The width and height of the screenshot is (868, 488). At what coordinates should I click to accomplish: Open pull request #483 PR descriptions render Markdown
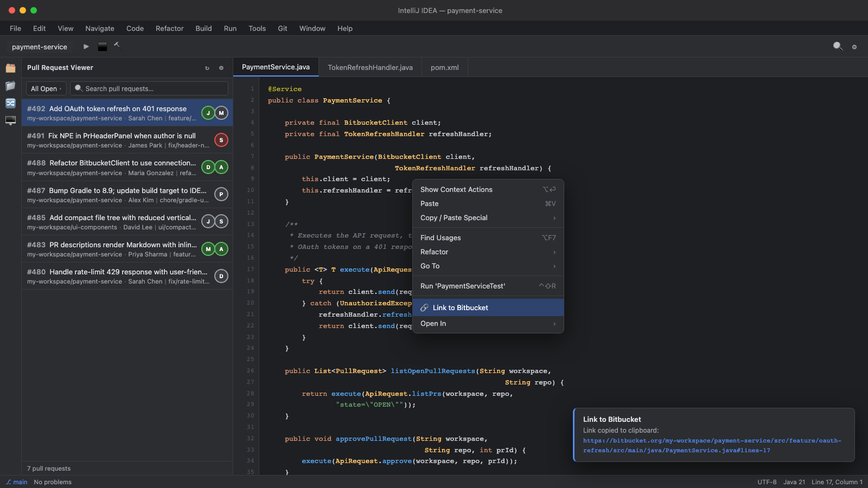[x=127, y=249]
